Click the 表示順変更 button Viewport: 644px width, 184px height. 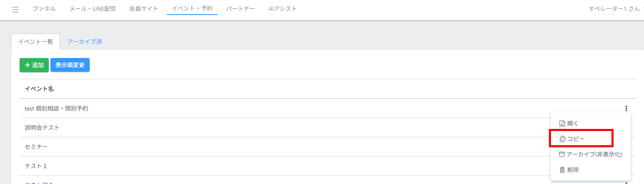(70, 65)
